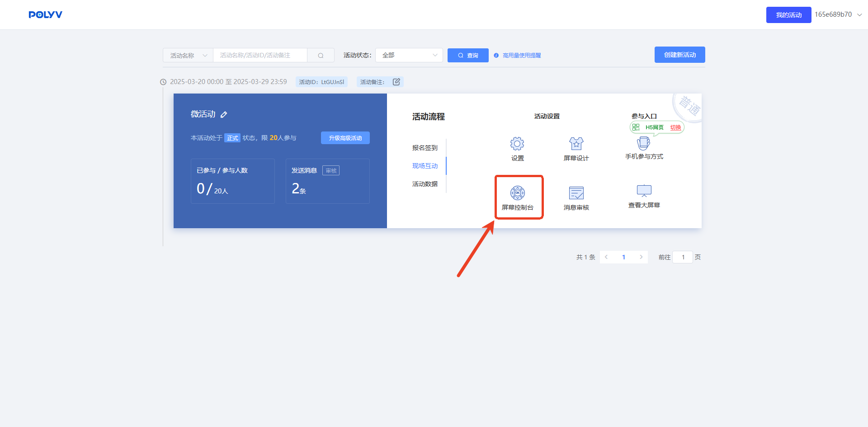Select the 报名签到 tab

coord(425,148)
